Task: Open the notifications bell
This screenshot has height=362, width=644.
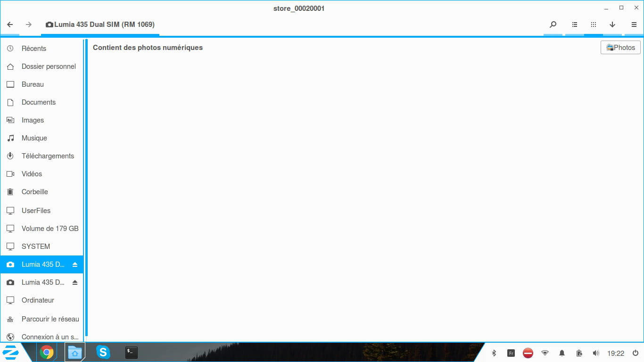Action: (x=562, y=353)
